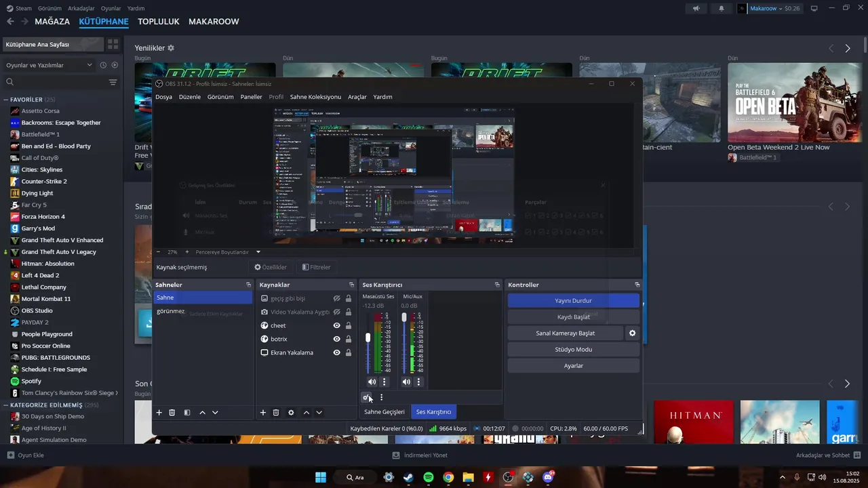868x488 pixels.
Task: Toggle lock on 'Ekran Yakalama' source
Action: tap(349, 352)
